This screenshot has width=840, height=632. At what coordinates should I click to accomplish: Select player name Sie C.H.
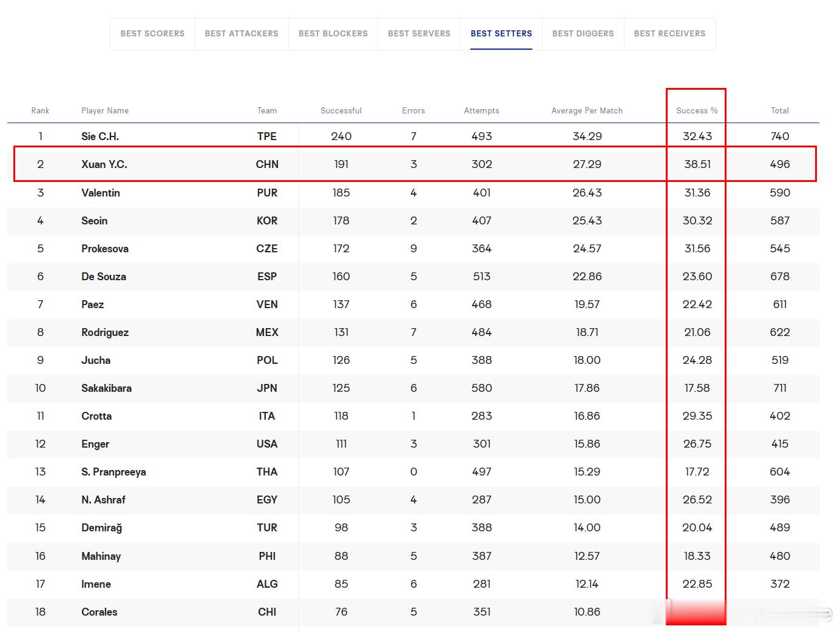(100, 136)
